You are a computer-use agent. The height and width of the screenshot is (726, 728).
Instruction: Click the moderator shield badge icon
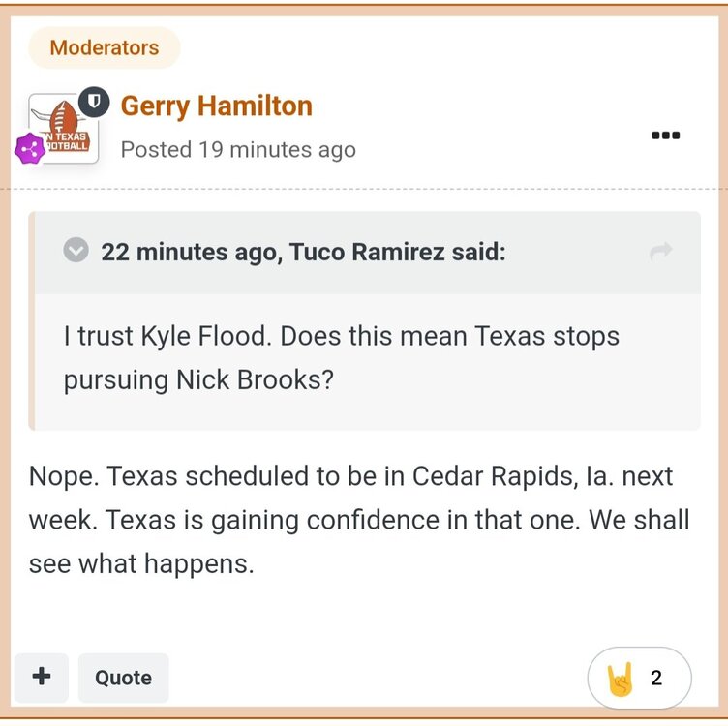(93, 101)
